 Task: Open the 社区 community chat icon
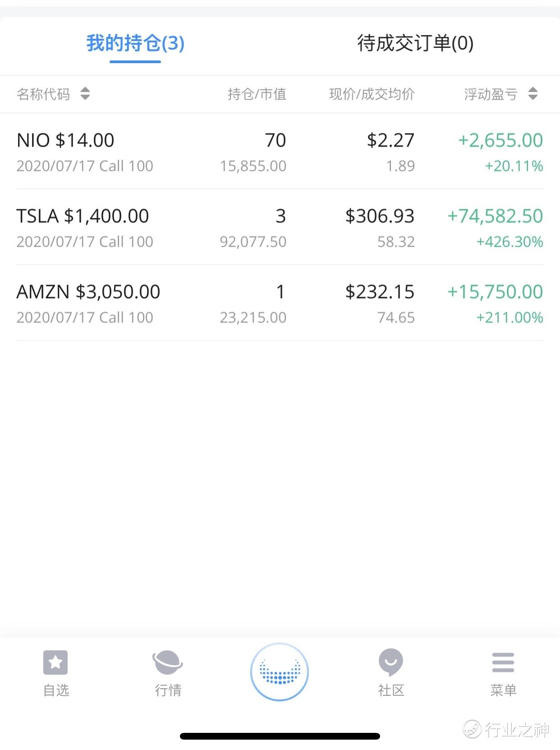[391, 662]
